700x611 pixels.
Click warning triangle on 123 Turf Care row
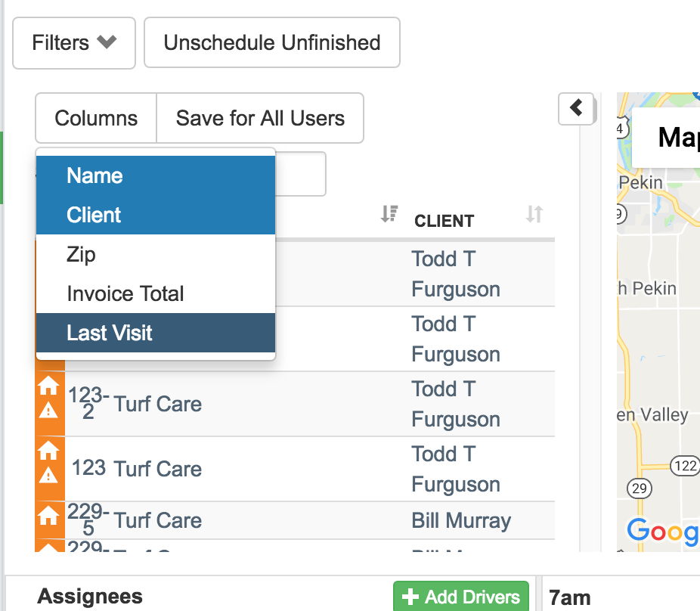[48, 475]
